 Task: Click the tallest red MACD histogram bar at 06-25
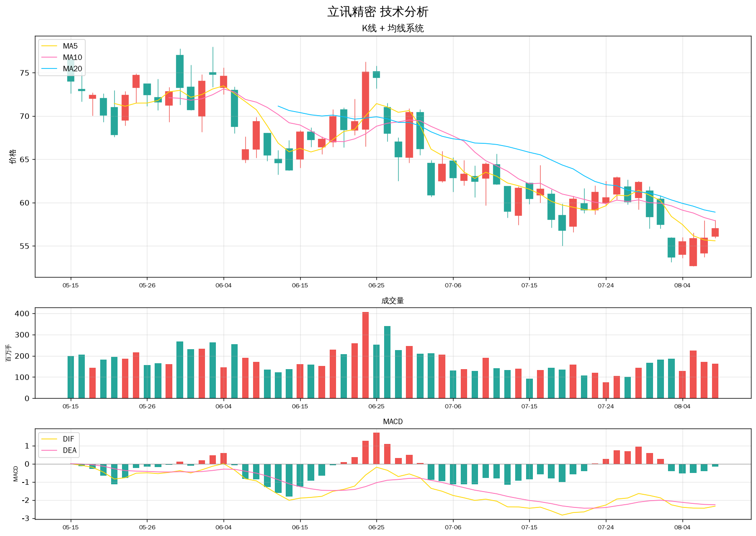pos(376,448)
